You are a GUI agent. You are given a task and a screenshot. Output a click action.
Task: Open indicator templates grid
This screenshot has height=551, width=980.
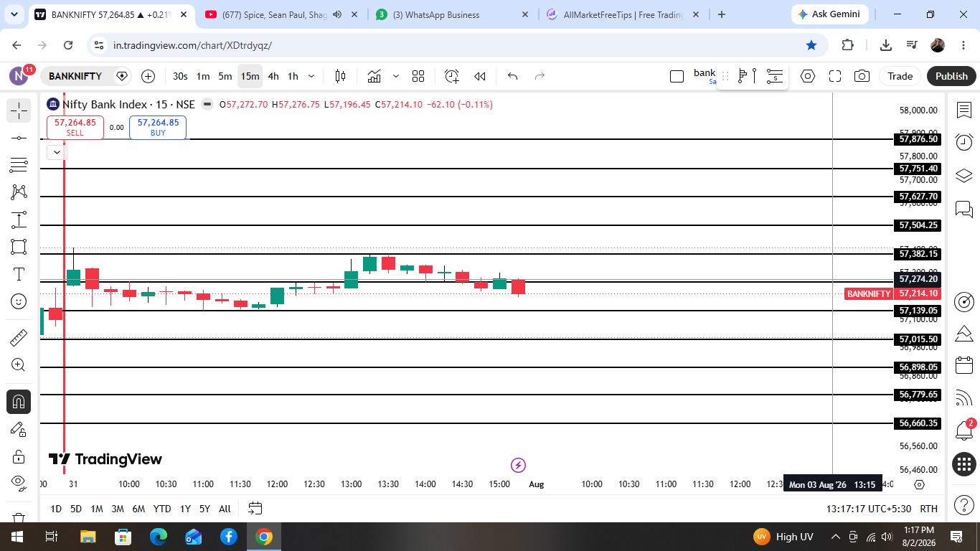418,76
